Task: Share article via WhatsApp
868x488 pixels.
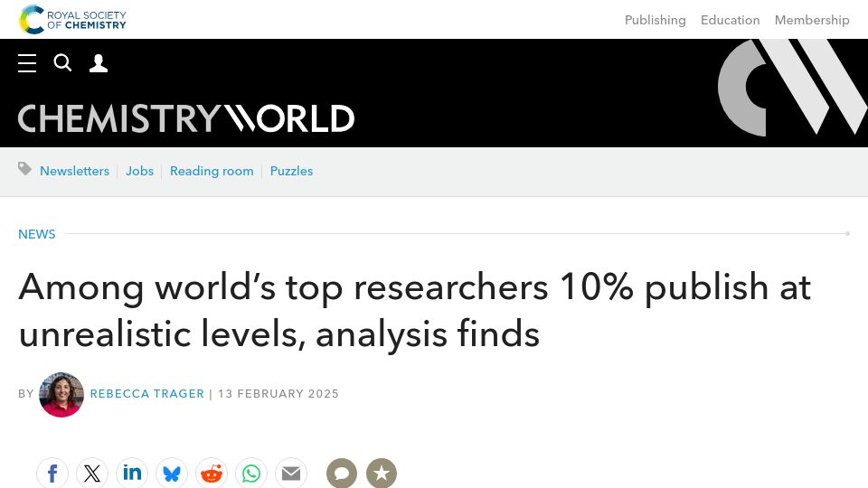Action: pos(251,474)
